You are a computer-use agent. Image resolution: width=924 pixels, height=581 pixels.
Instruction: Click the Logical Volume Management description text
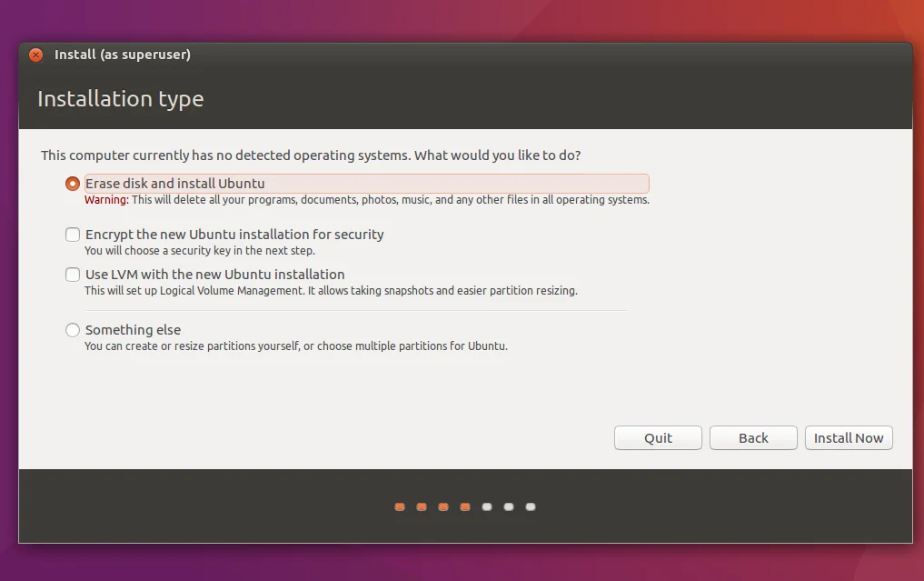pos(331,291)
